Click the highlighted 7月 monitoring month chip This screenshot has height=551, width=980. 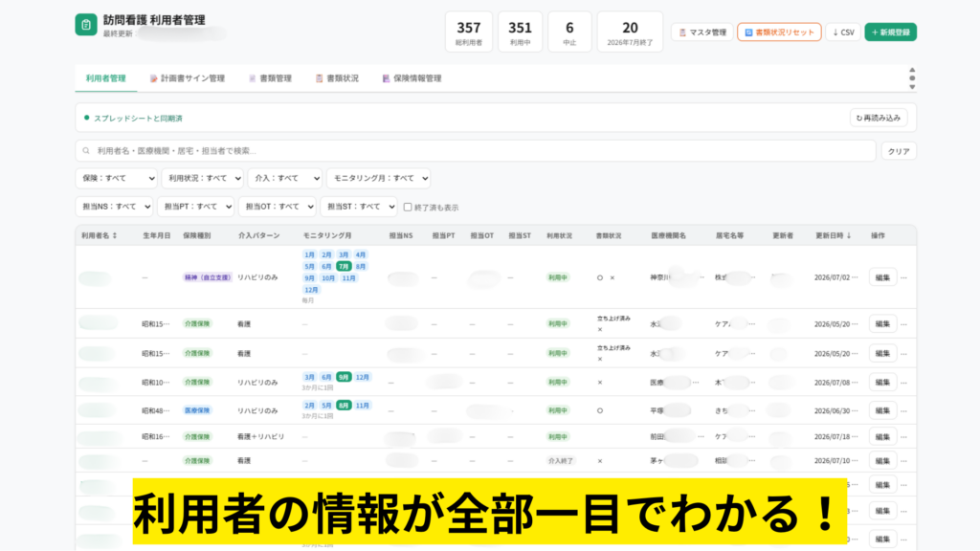[344, 266]
